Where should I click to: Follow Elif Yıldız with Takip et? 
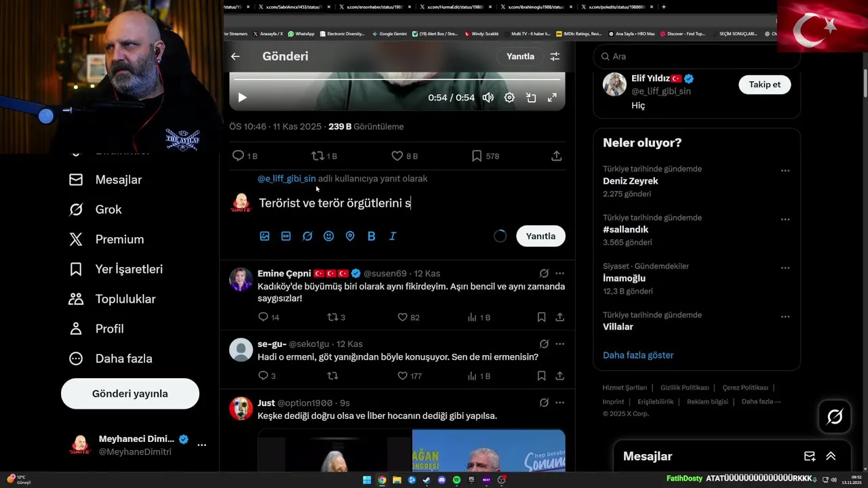pyautogui.click(x=764, y=85)
